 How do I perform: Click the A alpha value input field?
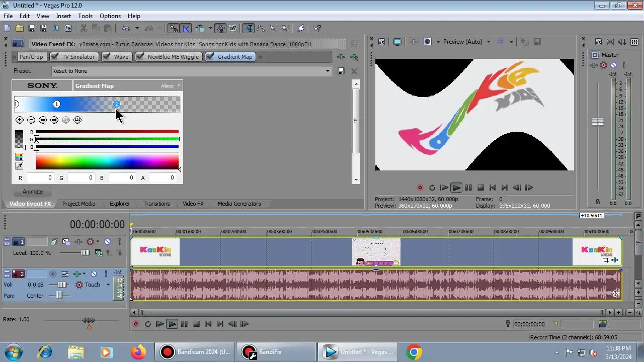click(x=163, y=178)
